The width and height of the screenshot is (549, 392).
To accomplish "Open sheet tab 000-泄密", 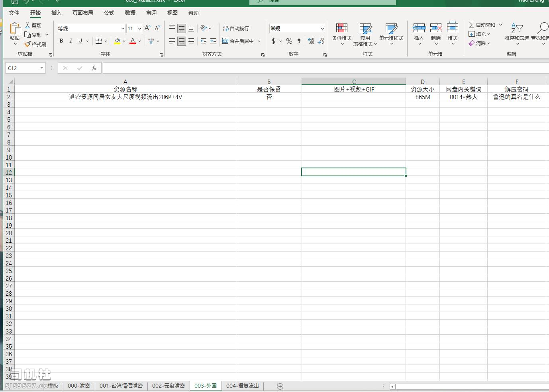I will pyautogui.click(x=79, y=386).
